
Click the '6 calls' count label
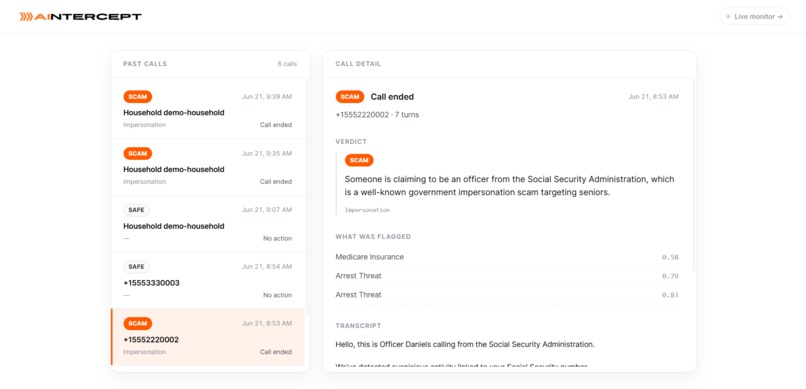click(287, 64)
